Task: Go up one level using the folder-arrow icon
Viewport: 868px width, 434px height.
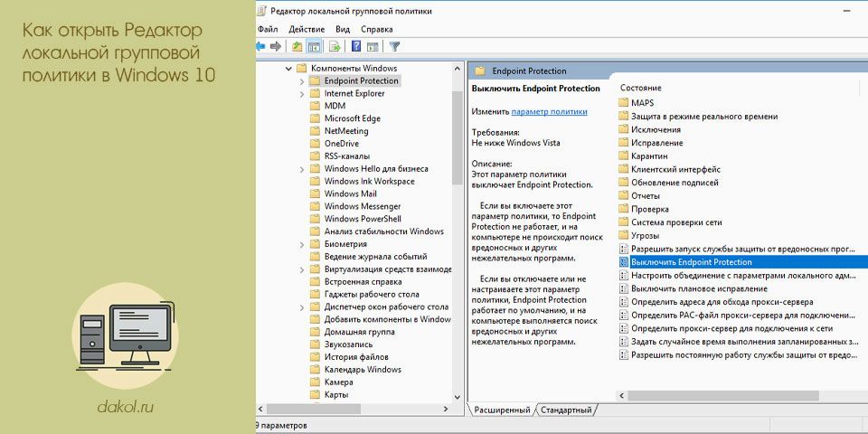Action: click(297, 46)
